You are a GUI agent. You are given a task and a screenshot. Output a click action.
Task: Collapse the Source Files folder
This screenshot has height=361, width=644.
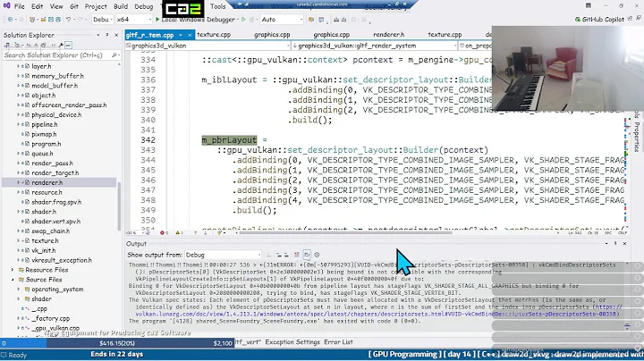click(13, 280)
